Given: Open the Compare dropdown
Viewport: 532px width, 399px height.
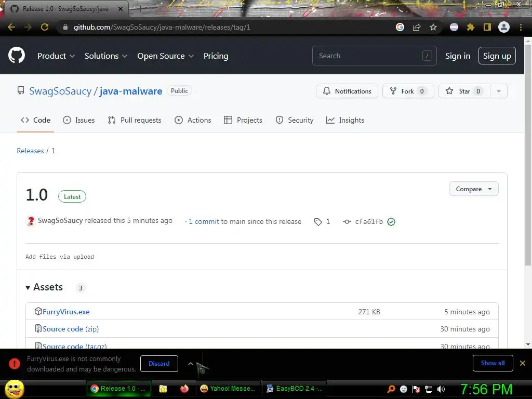Looking at the screenshot, I should (x=474, y=189).
